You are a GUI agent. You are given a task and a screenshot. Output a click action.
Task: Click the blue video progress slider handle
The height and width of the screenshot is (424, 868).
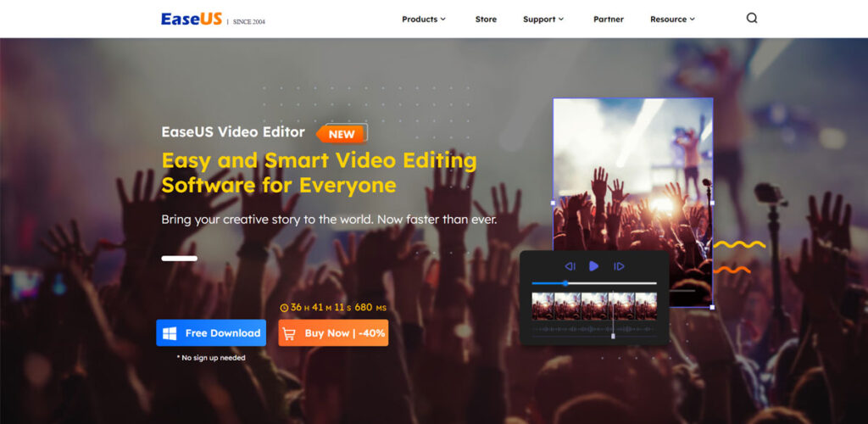coord(565,283)
